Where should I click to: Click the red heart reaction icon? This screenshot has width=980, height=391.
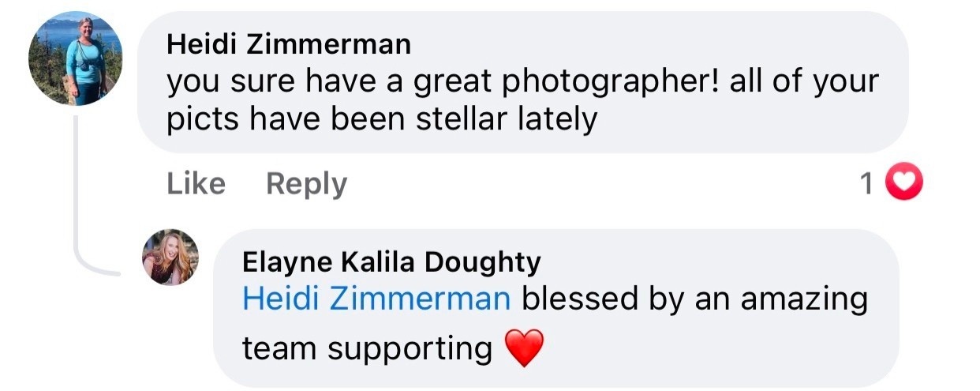(903, 184)
